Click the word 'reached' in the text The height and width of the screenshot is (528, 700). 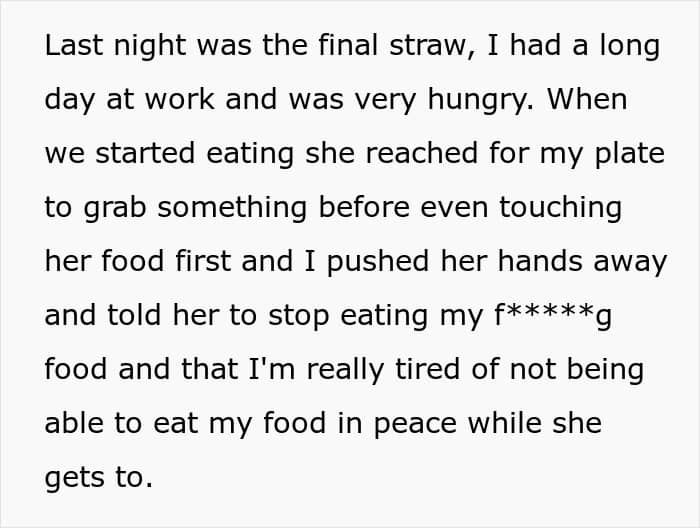pos(422,153)
